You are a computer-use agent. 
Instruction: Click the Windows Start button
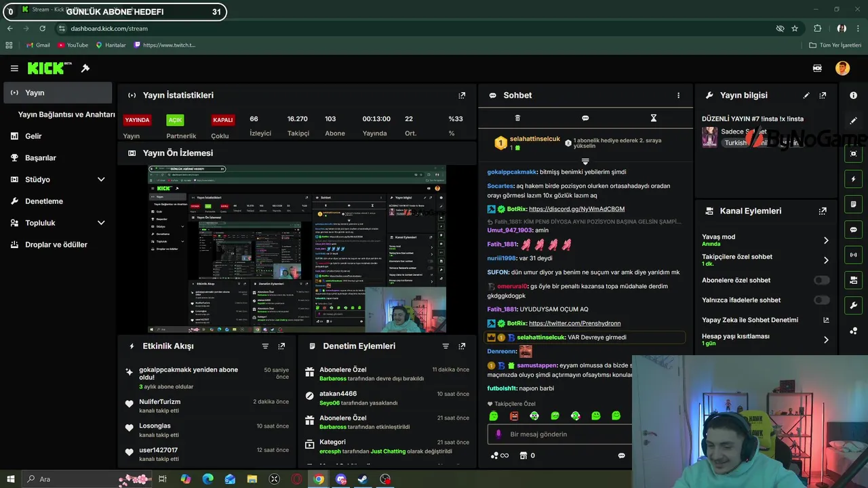tap(10, 479)
